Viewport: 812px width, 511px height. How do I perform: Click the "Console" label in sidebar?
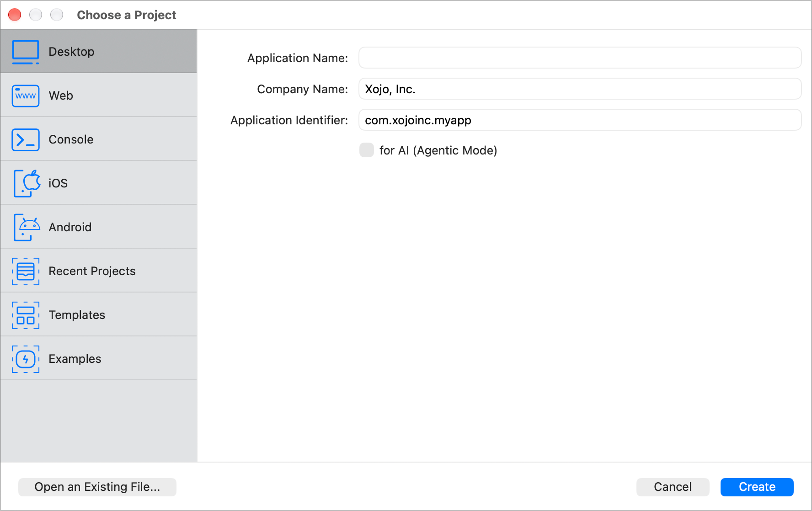(71, 139)
